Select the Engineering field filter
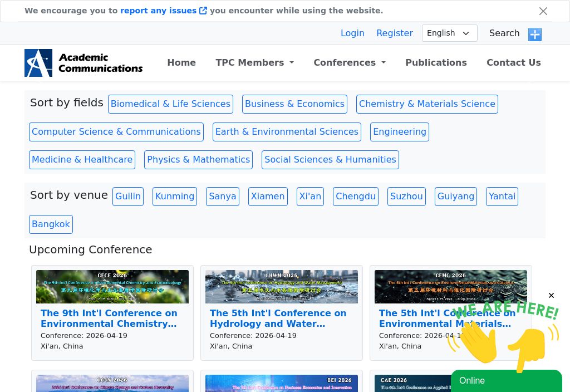The image size is (570, 392). click(x=399, y=132)
